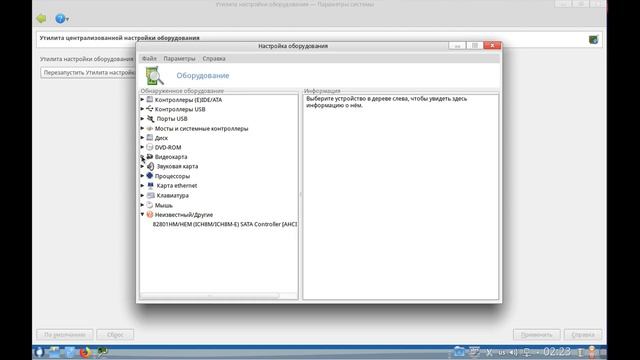Image resolution: width=640 pixels, height=360 pixels.
Task: Expand the Карта ethernet node
Action: pos(142,185)
